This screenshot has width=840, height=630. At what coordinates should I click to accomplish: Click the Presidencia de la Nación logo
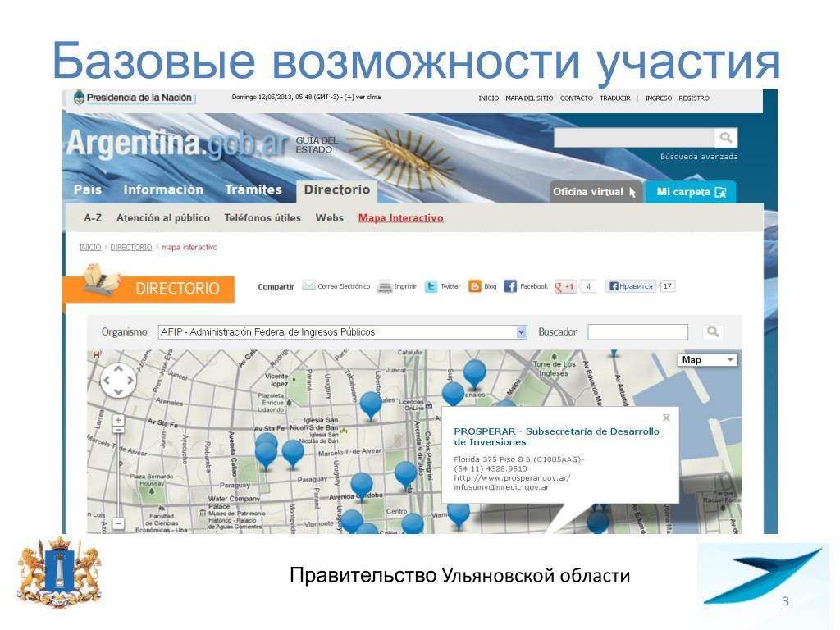133,98
